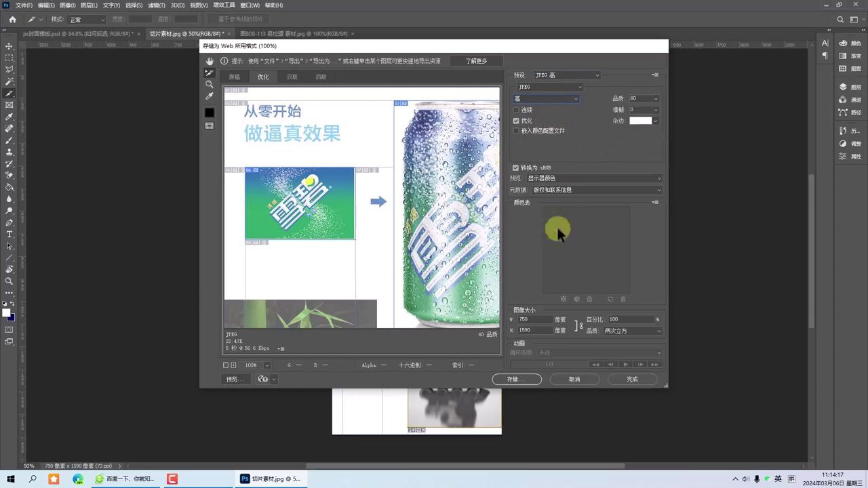Open the Photoshop 切片素材.jpg taskbar item
Image resolution: width=868 pixels, height=488 pixels.
click(x=271, y=479)
